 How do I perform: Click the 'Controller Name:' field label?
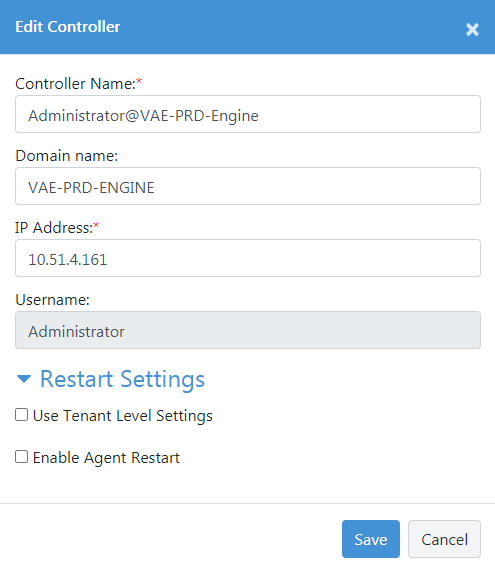[76, 84]
